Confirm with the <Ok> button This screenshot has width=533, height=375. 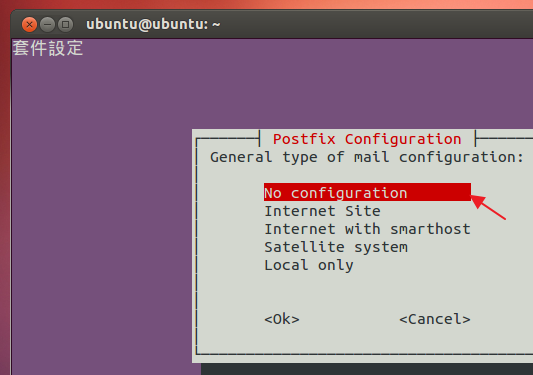[x=282, y=319]
